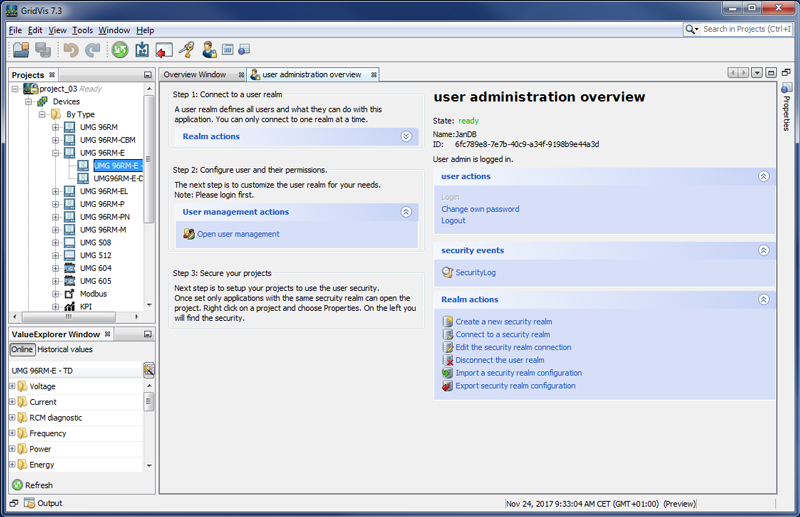This screenshot has height=517, width=800.
Task: Click the SecurityLog magnifier icon
Action: (x=447, y=273)
